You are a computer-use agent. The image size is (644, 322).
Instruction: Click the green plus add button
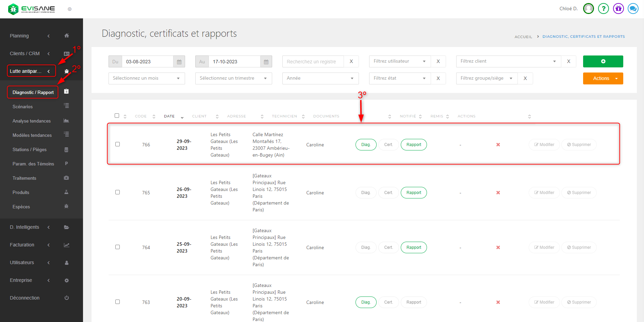pos(603,61)
